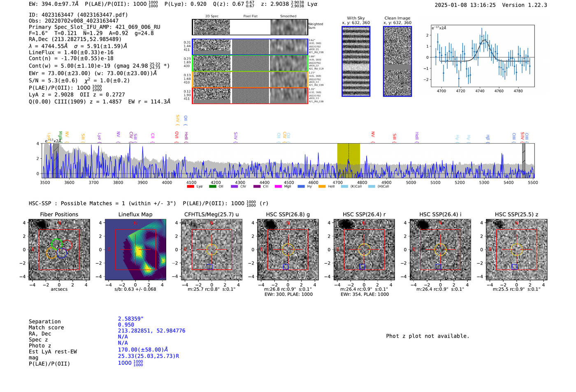Viewport: 576px width, 392px height.
Task: Click the 'EWr = 73.00(±23.00)' line
Action: [x=93, y=73]
